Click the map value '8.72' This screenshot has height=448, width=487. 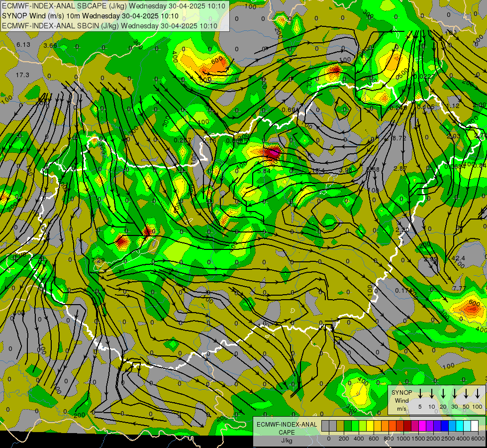pos(399,138)
